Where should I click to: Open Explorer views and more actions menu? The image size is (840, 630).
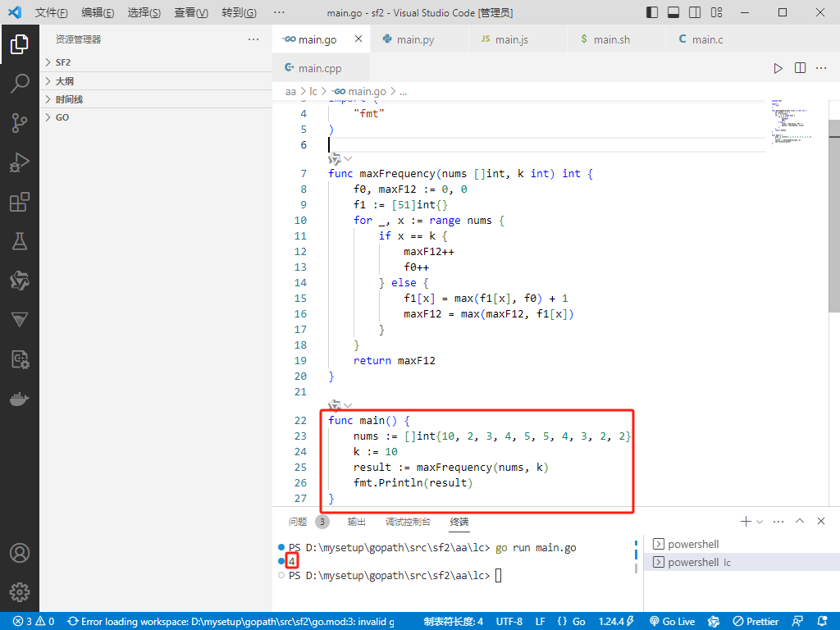253,39
